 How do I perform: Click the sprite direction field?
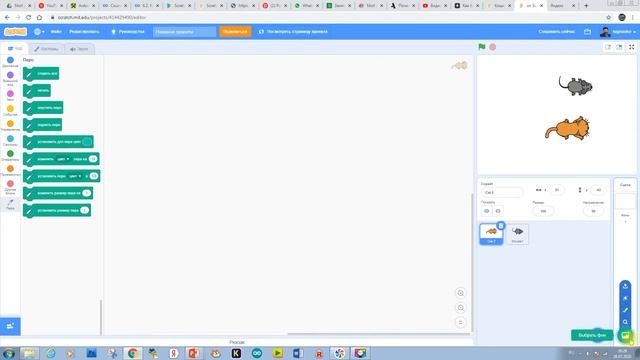coord(593,211)
